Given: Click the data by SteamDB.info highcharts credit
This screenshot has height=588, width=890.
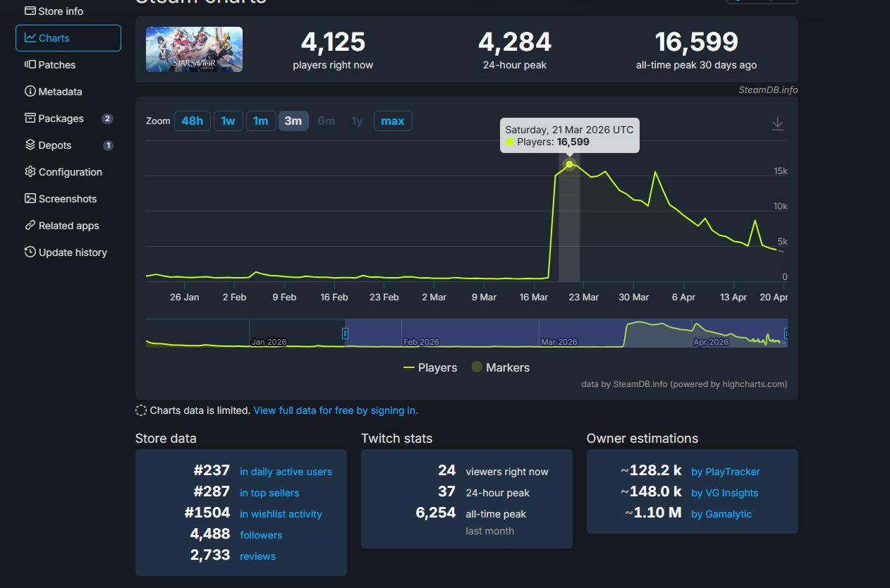Looking at the screenshot, I should pyautogui.click(x=684, y=384).
